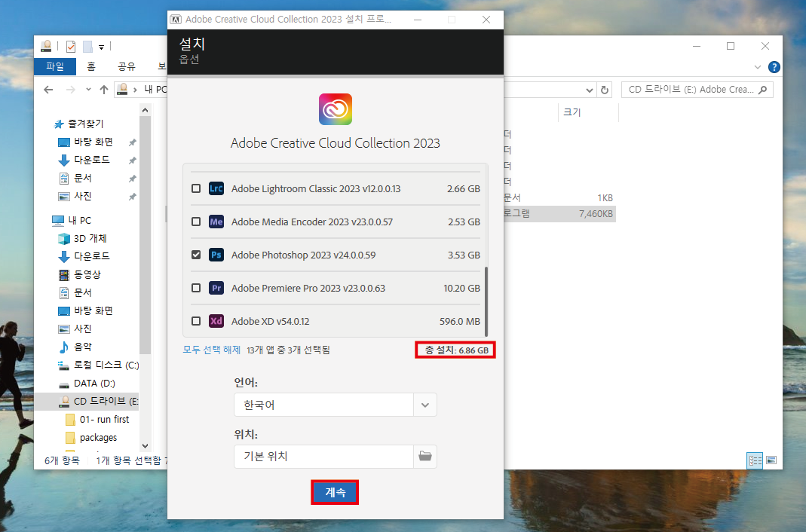
Task: Click the 기본 위치 location field
Action: pyautogui.click(x=324, y=457)
